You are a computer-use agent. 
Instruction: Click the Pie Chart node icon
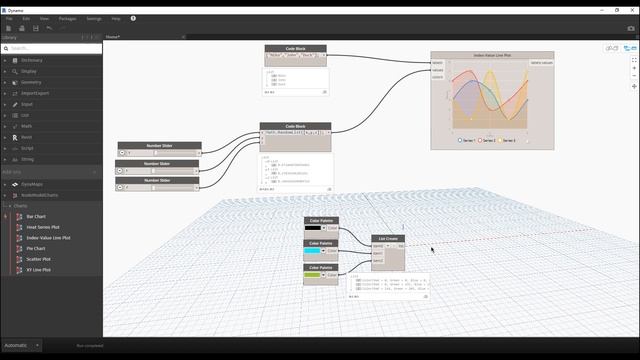click(x=19, y=249)
